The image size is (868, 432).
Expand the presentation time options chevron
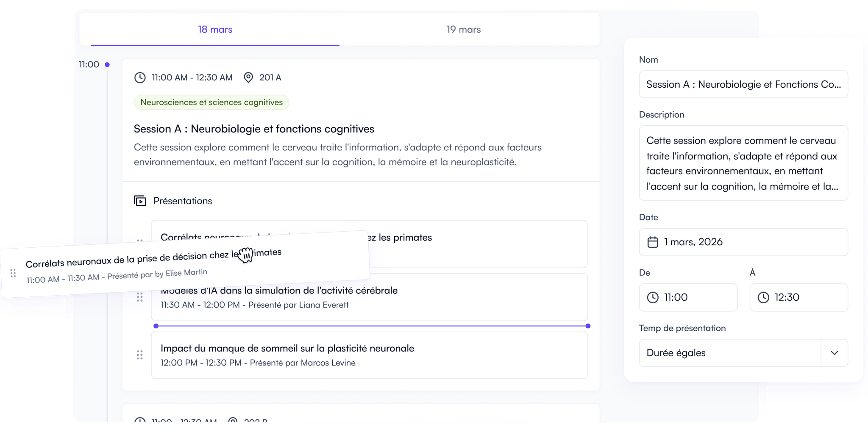click(835, 353)
